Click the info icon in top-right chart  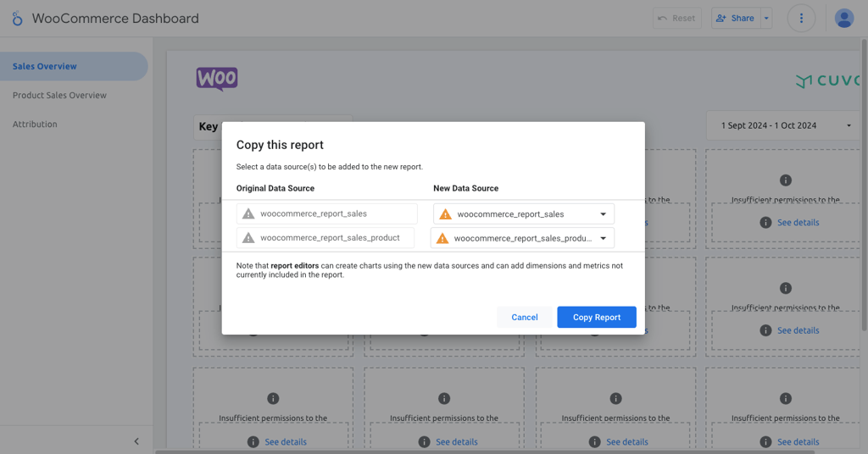[x=786, y=180]
